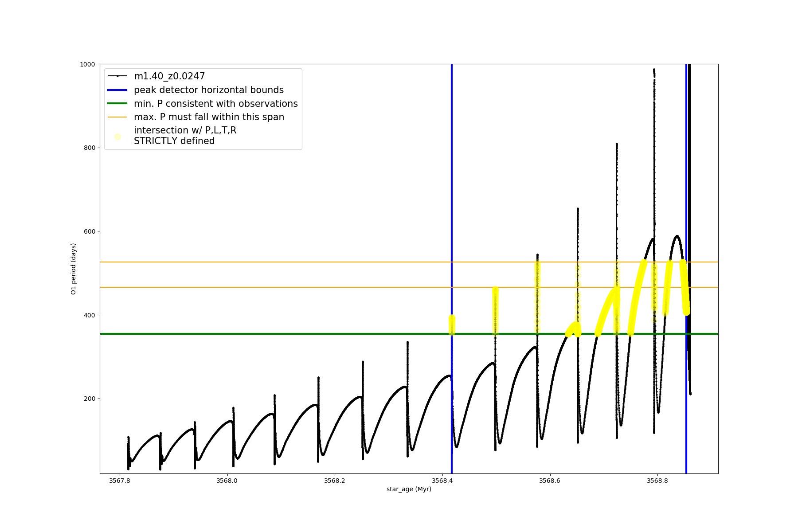Select 'min. P consistent with observations' legend text
Screen dimensions: 798x532
[215, 104]
